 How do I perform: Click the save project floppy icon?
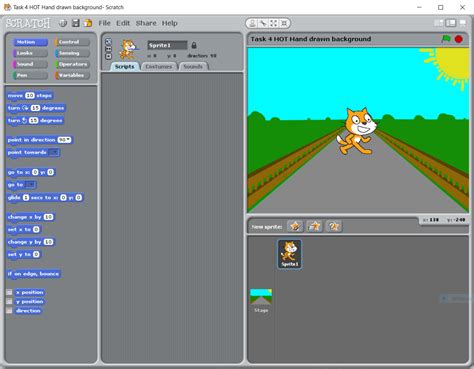[76, 23]
